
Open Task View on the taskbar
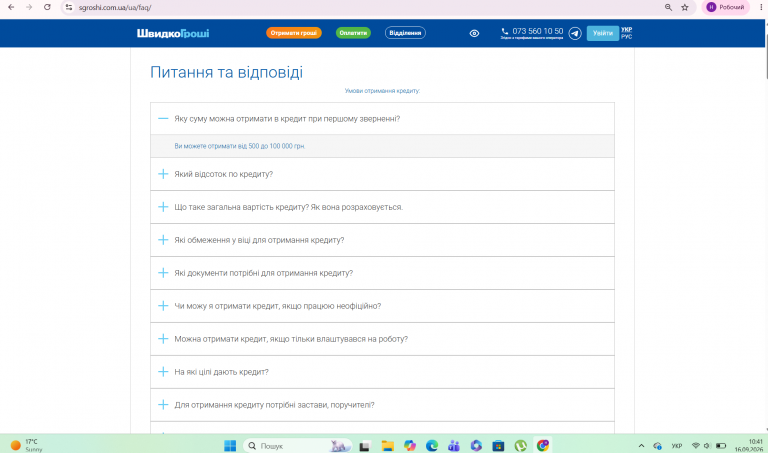[364, 446]
